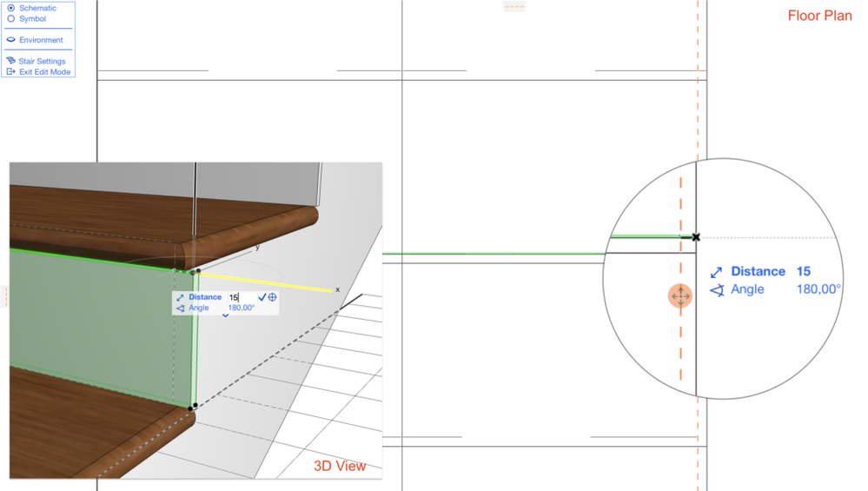
Task: Click the Distance label in 3D tracker
Action: (205, 297)
